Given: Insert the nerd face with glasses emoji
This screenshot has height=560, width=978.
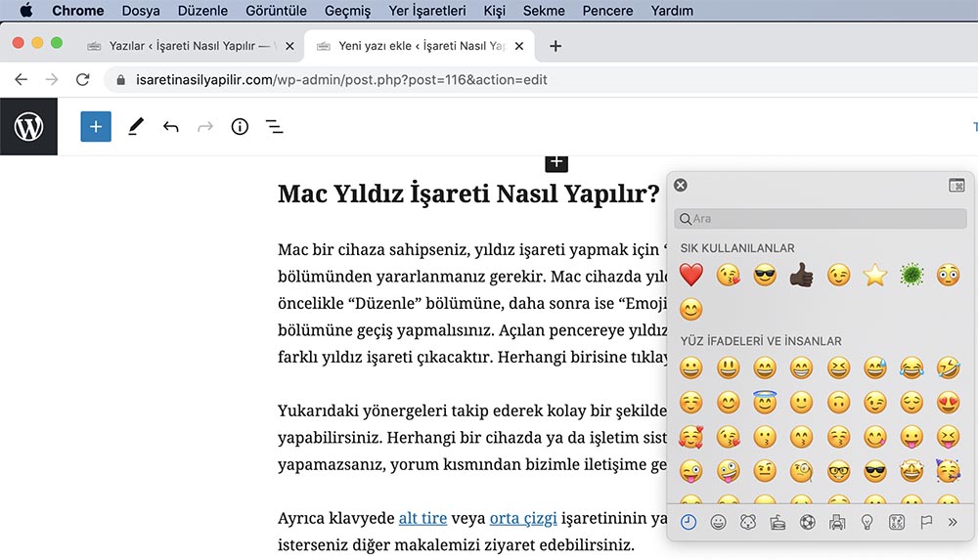Looking at the screenshot, I should click(x=838, y=471).
